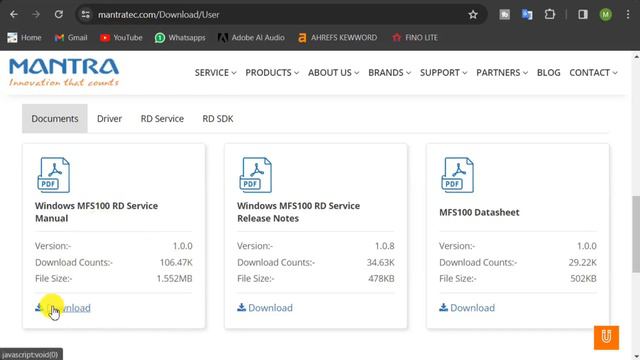The width and height of the screenshot is (640, 360).
Task: Open the Extensions puzzle piece icon
Action: [x=550, y=14]
